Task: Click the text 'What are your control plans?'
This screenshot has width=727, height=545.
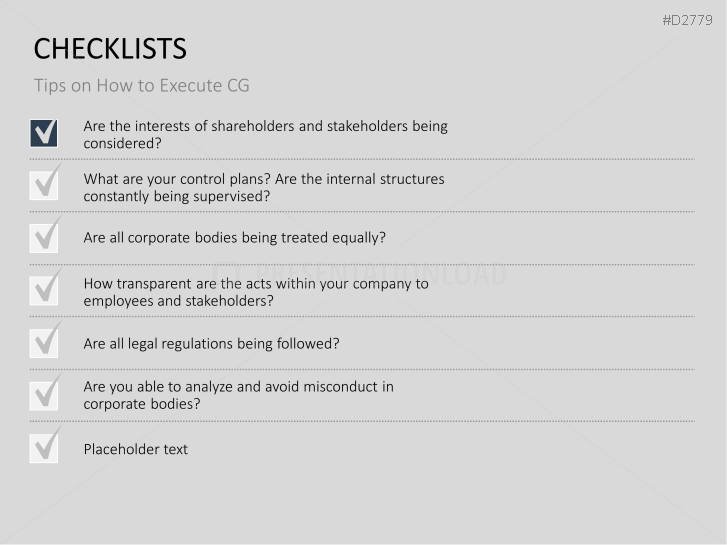Action: coord(178,179)
